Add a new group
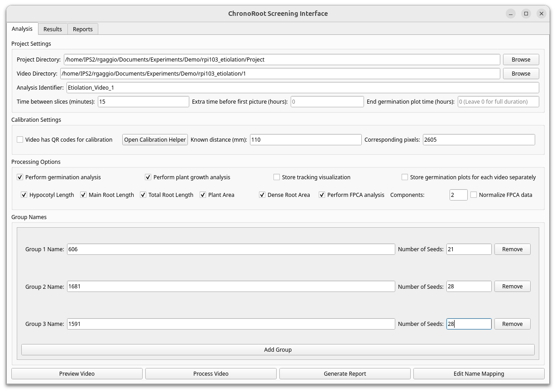 point(278,349)
